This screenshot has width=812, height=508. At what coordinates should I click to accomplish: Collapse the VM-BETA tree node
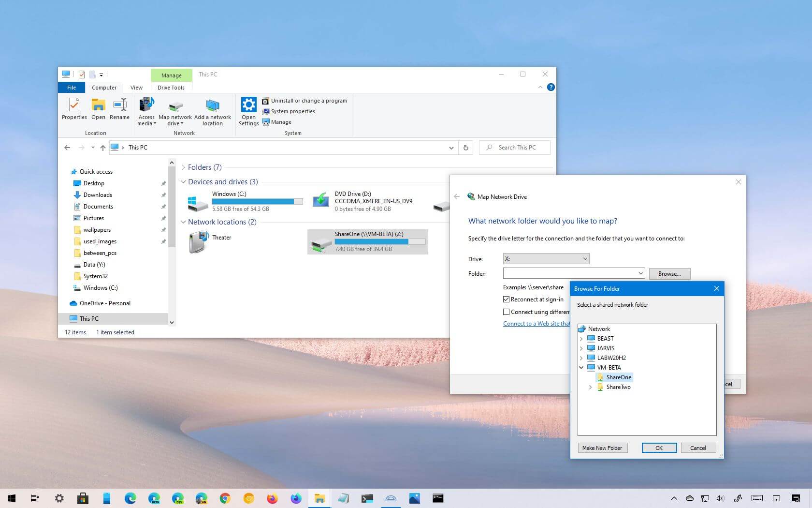581,367
